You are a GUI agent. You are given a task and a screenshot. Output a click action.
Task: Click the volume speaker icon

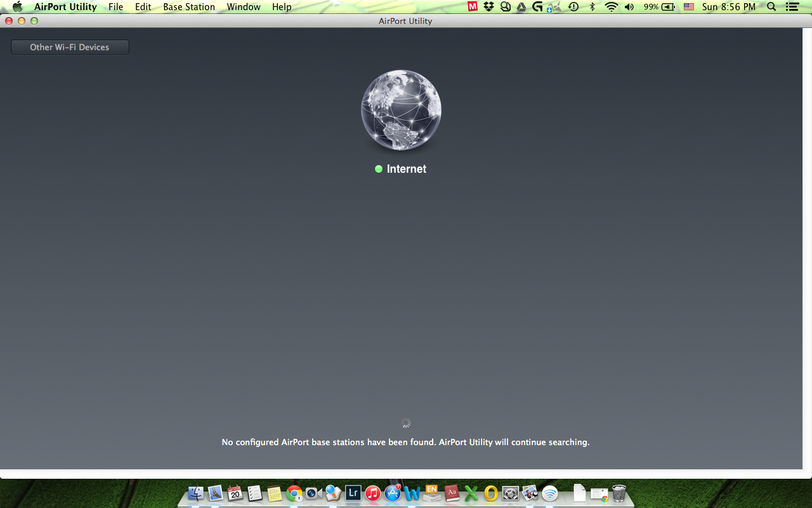pyautogui.click(x=629, y=7)
